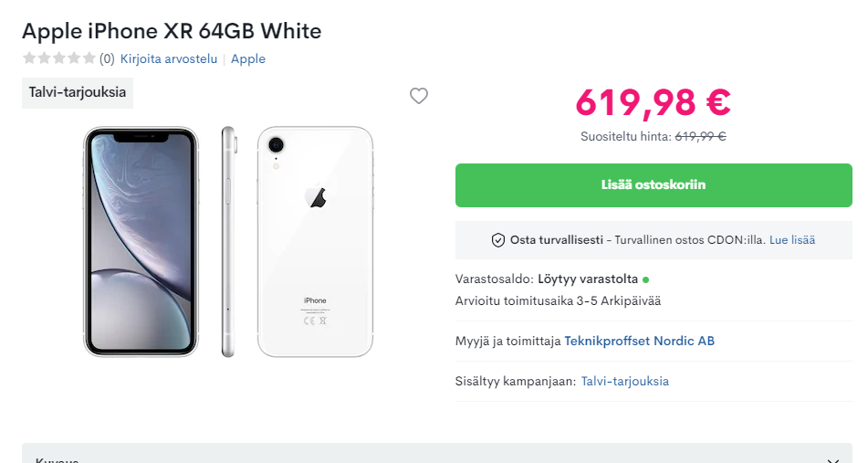Image resolution: width=868 pixels, height=463 pixels.
Task: Click the green in-stock indicator dot
Action: [646, 279]
